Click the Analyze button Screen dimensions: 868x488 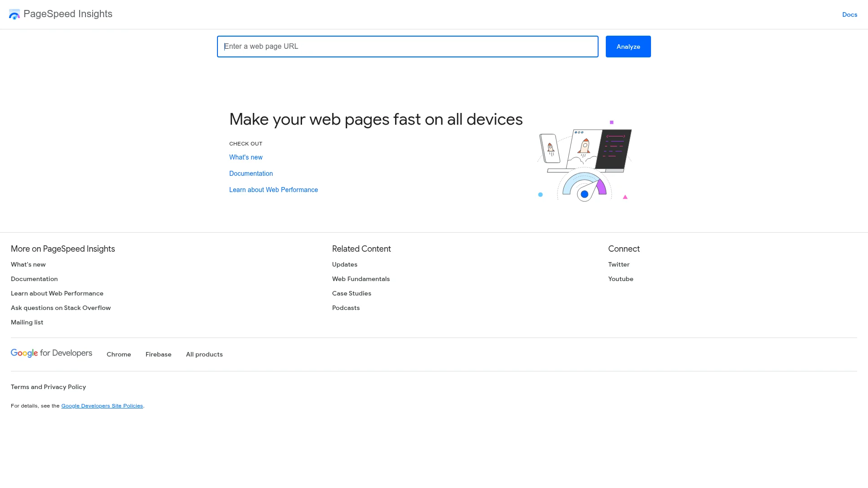point(628,47)
